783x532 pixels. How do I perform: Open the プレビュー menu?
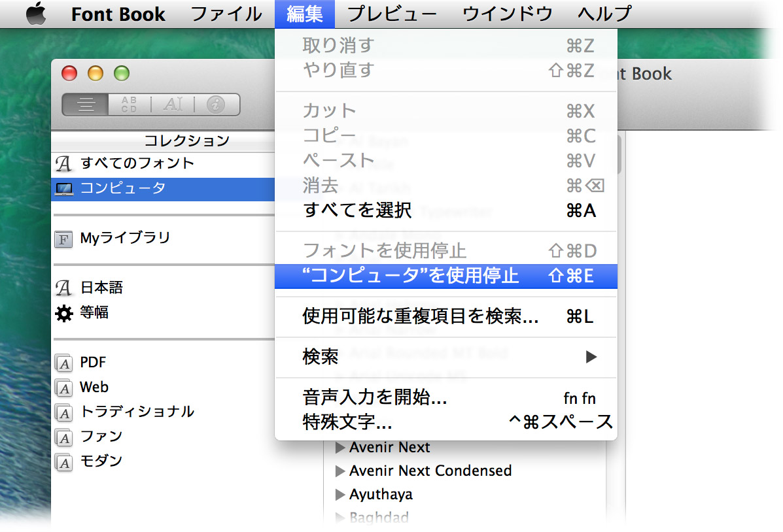392,14
